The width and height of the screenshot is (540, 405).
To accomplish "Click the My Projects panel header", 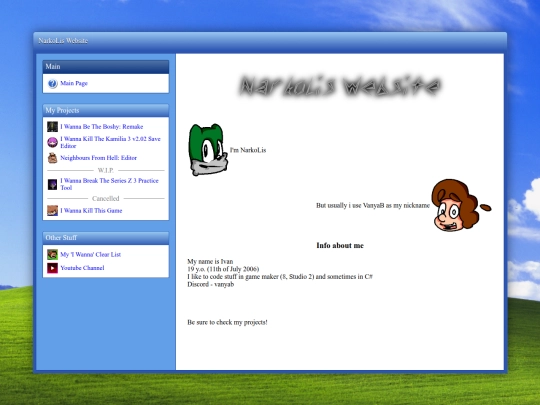I will [x=106, y=111].
